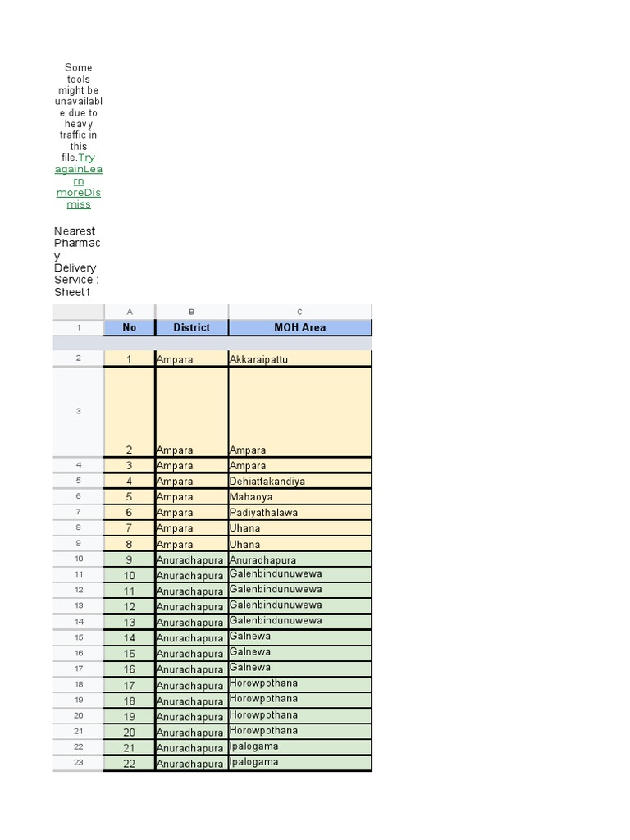630x840 pixels.
Task: Click Ipalogama cell in row 23
Action: point(300,763)
